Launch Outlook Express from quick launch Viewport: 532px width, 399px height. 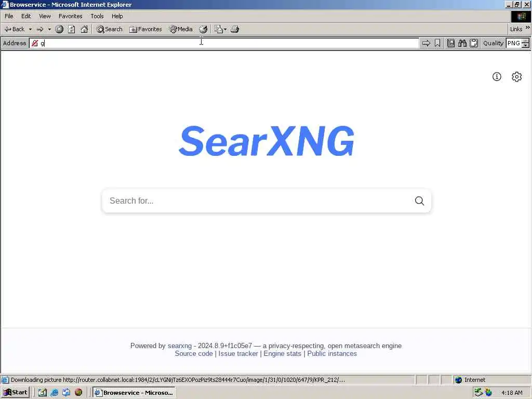coord(66,393)
